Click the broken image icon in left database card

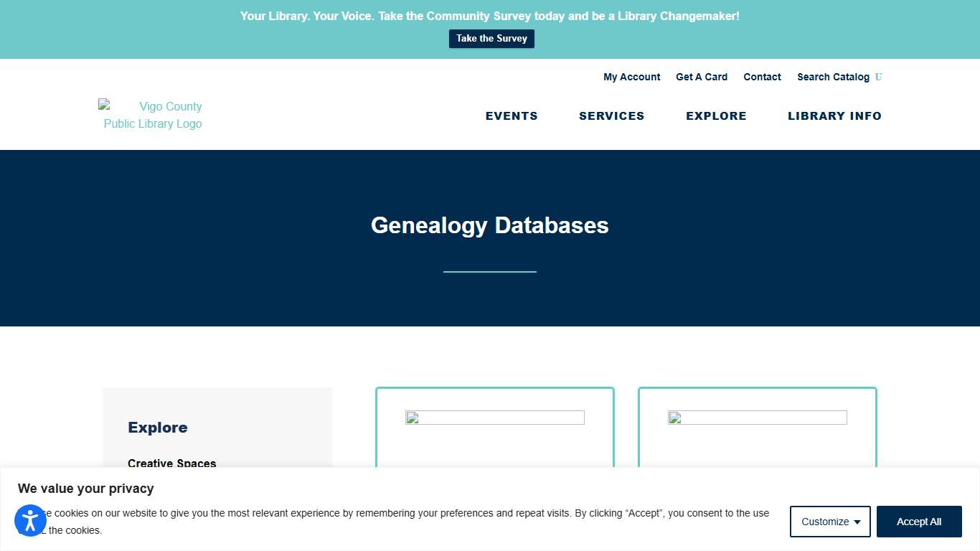411,417
